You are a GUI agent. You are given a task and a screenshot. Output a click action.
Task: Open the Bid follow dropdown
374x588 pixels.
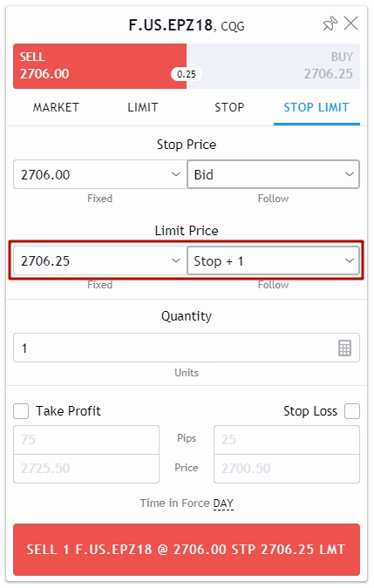click(273, 174)
